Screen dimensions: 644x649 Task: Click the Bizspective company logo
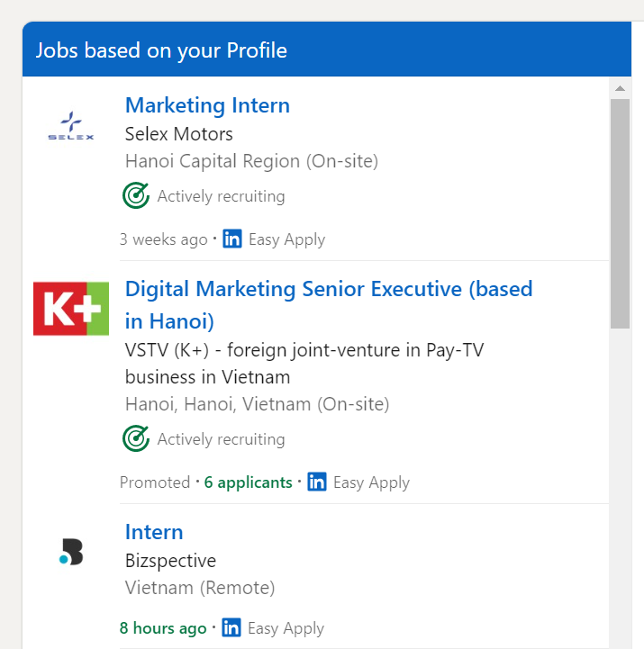(x=71, y=552)
